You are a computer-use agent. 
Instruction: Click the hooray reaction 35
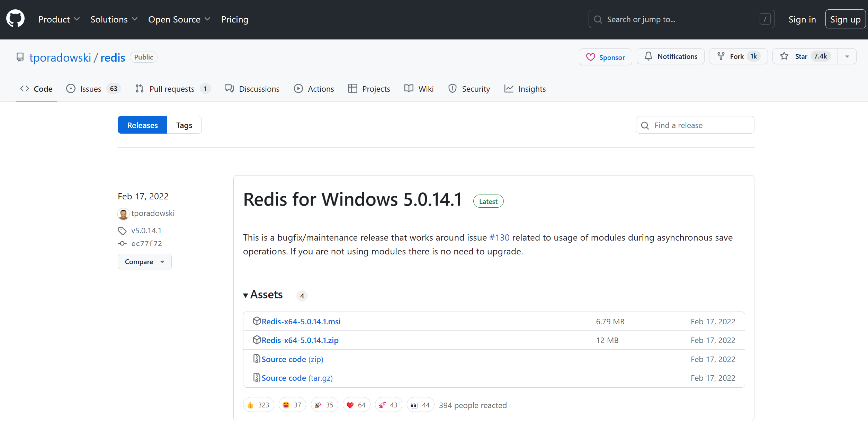324,405
